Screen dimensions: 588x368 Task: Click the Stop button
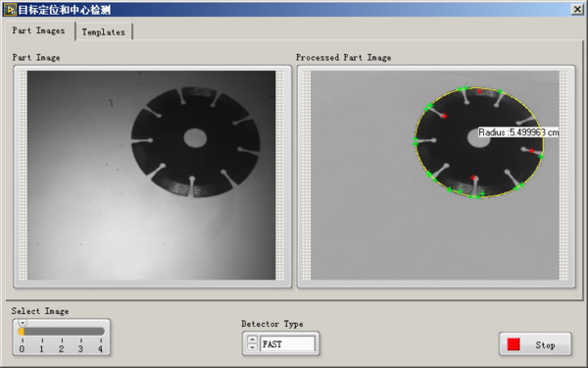(x=535, y=344)
